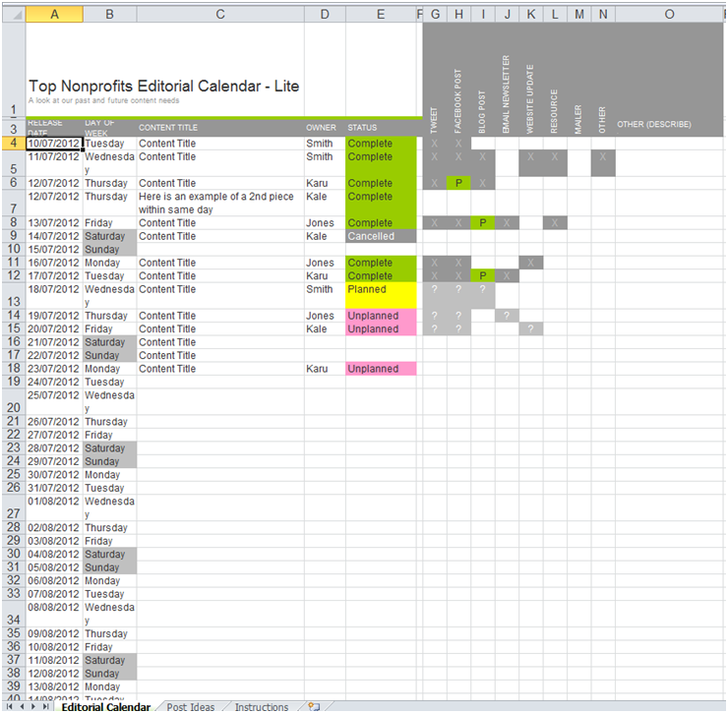Click the OWNER column heading cell
The width and height of the screenshot is (728, 713).
325,128
